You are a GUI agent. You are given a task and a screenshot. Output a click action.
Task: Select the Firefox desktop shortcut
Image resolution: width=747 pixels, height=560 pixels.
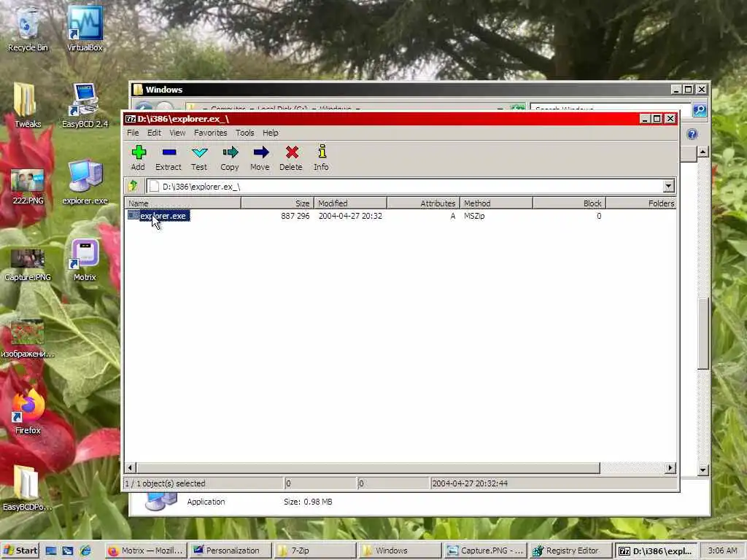pyautogui.click(x=28, y=413)
